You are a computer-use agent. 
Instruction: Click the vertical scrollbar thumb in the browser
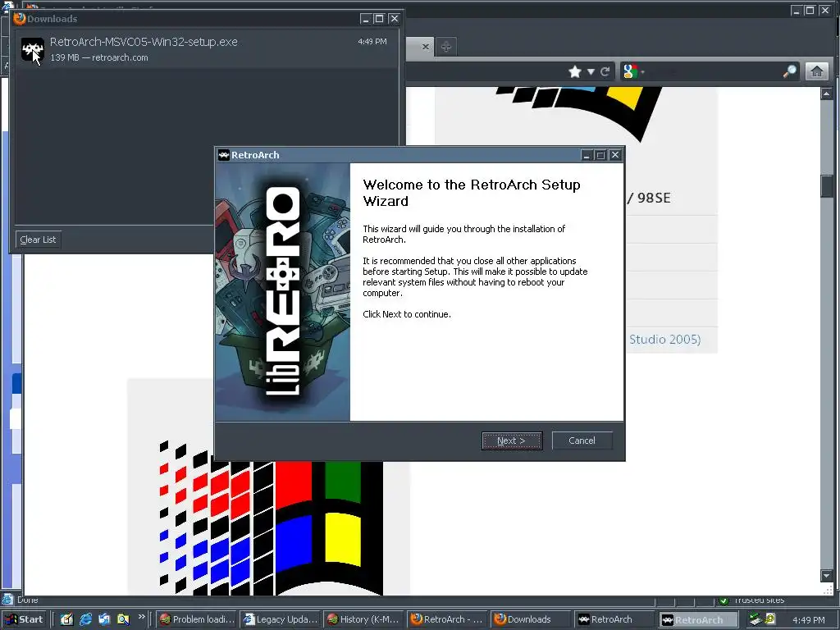(x=827, y=186)
